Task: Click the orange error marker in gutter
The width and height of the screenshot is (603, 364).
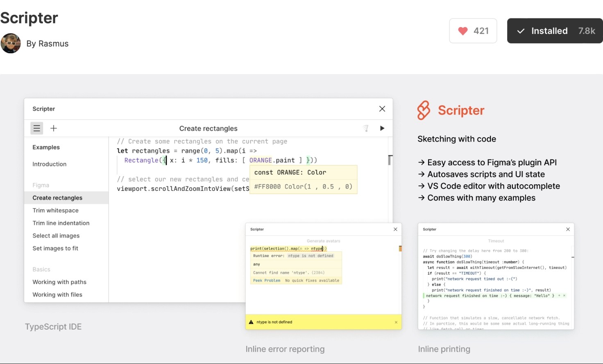Action: tap(400, 249)
